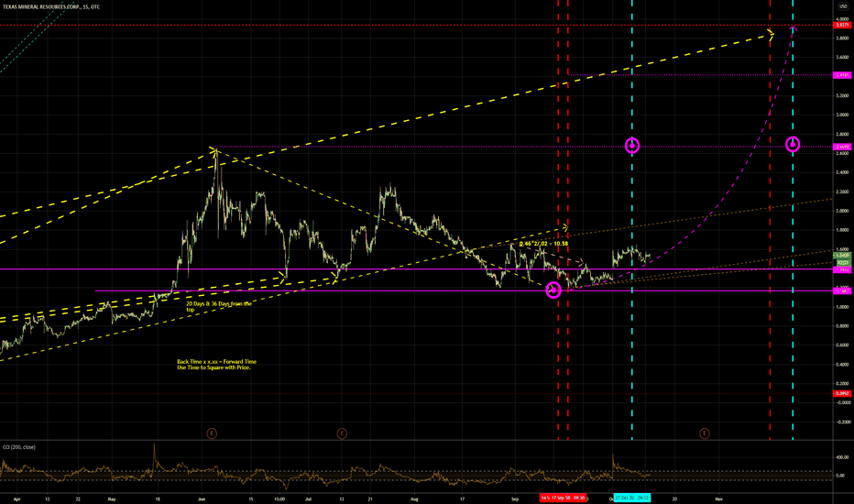Image resolution: width=854 pixels, height=504 pixels.
Task: Open the USD currency selector on price axis
Action: [x=843, y=6]
